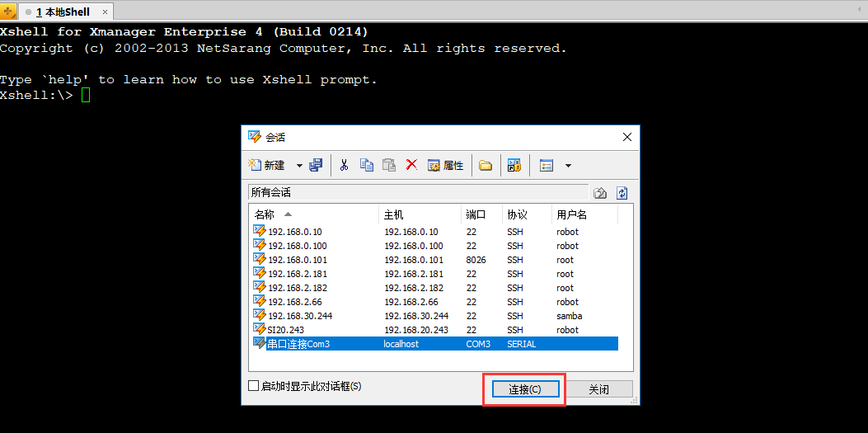
Task: Expand the view mode dropdown arrow
Action: (x=568, y=165)
